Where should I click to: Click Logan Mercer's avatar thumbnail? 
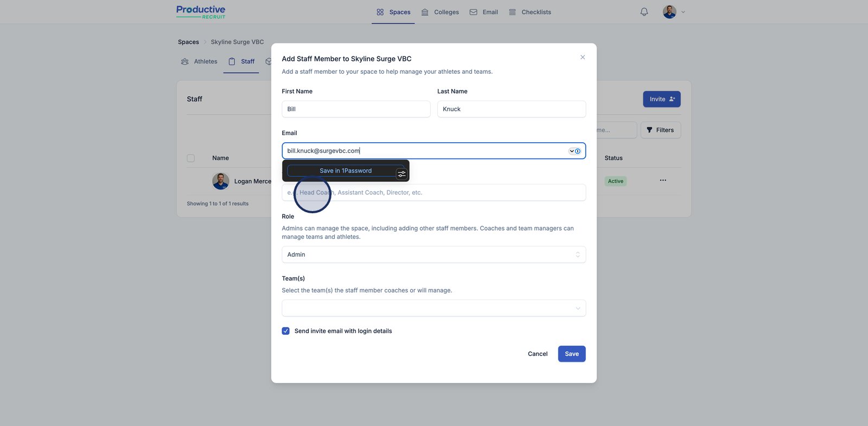(220, 181)
